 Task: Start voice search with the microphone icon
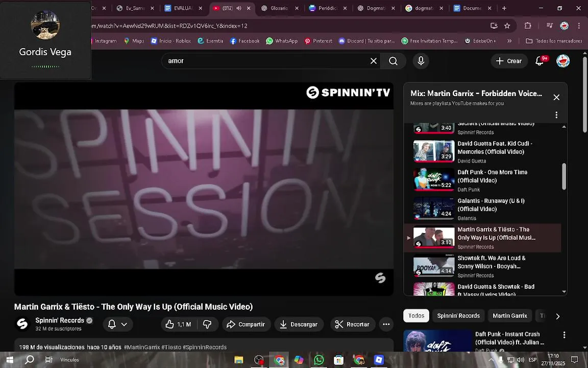(x=421, y=61)
